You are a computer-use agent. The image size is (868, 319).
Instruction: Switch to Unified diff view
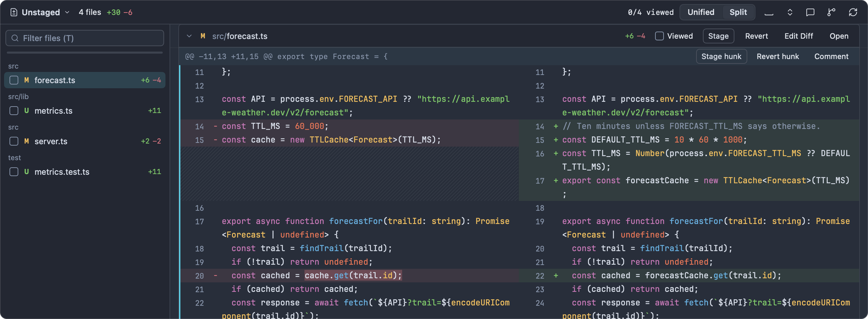(x=701, y=12)
